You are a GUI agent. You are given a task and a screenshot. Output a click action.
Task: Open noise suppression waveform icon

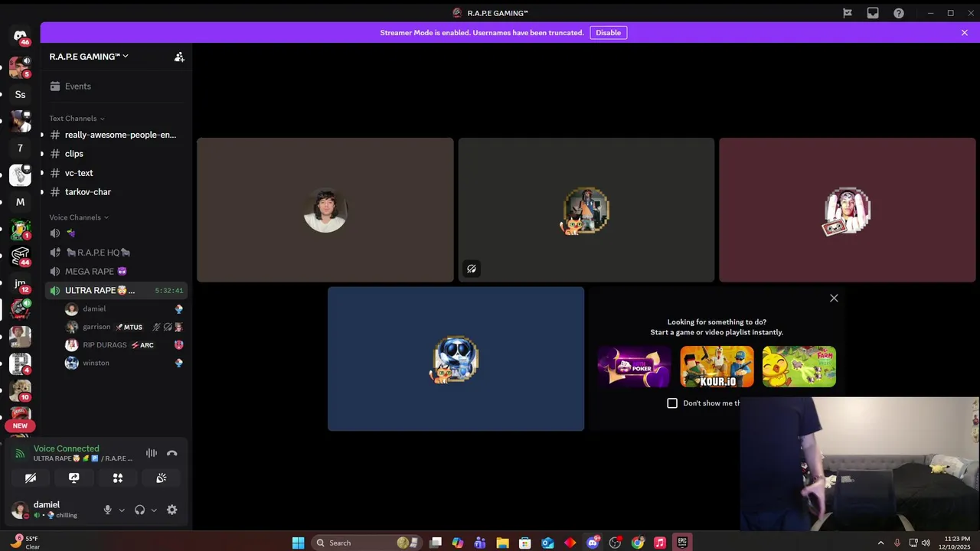[x=152, y=453]
